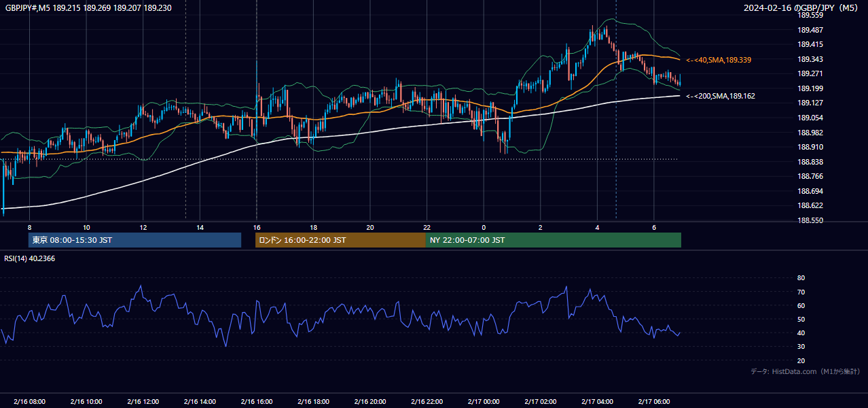
Task: Click hour label 12 under the price chart
Action: coord(143,227)
